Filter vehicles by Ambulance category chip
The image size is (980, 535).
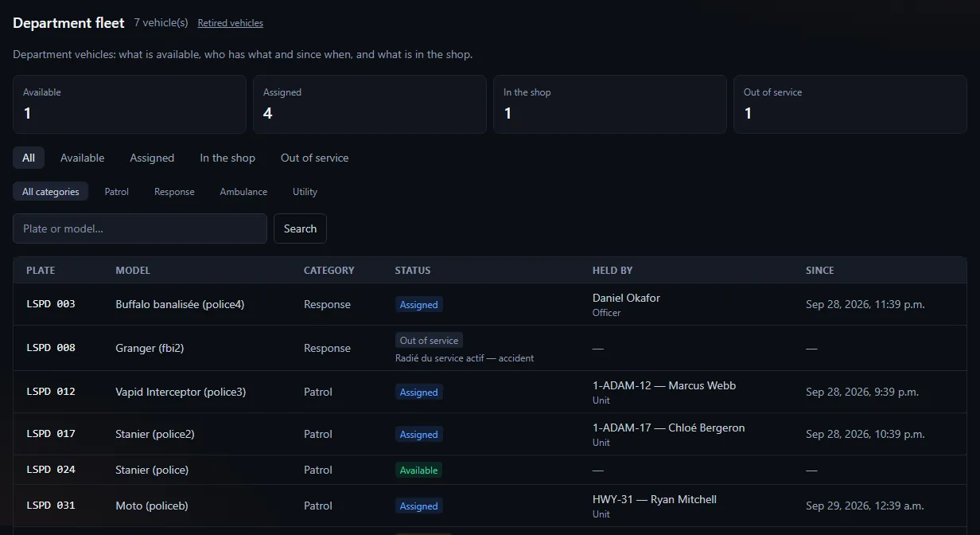(243, 192)
